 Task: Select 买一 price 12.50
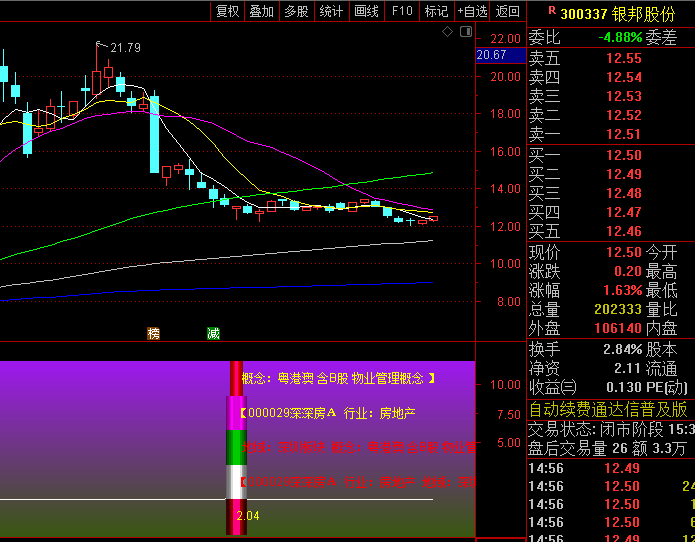[x=624, y=156]
